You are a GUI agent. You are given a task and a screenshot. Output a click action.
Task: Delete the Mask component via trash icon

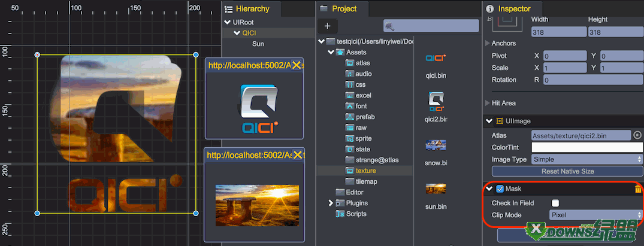(x=638, y=189)
